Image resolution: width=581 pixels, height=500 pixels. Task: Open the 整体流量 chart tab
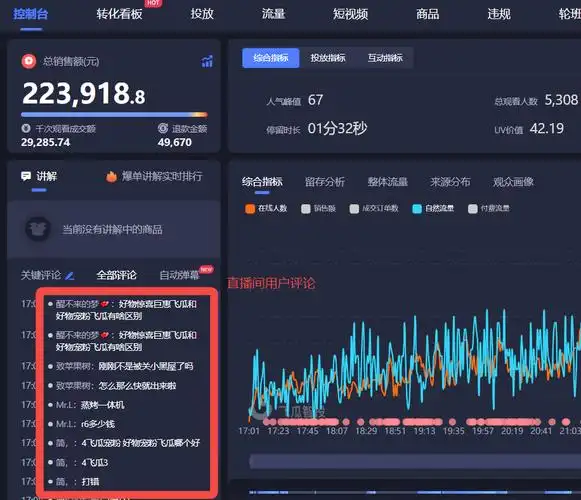point(388,182)
